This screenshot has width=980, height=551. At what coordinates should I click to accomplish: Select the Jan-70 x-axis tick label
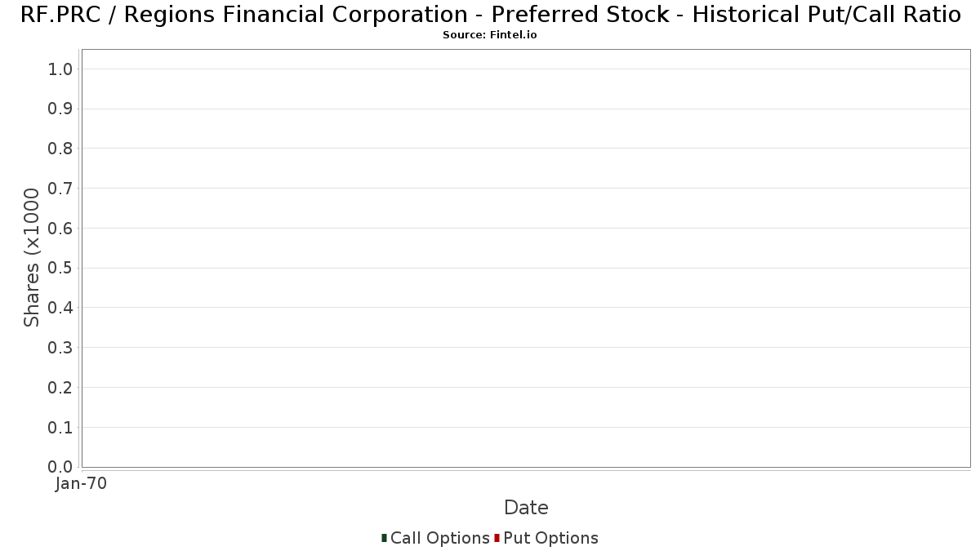tap(81, 484)
